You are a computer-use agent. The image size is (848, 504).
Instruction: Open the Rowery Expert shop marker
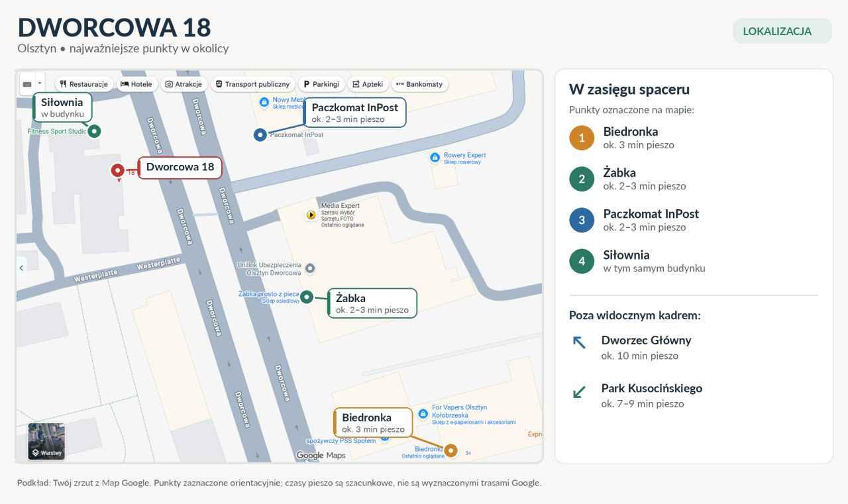pyautogui.click(x=435, y=158)
